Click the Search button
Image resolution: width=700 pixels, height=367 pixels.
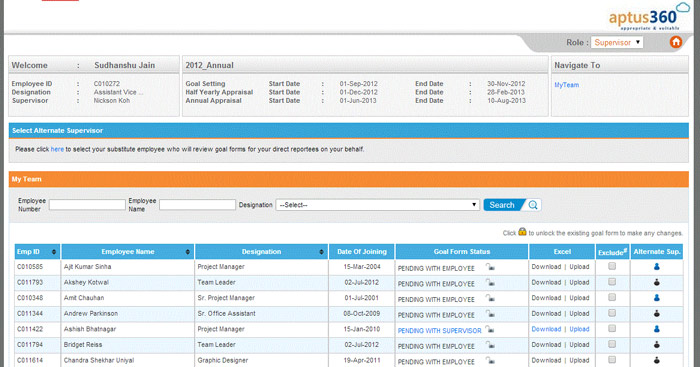tap(512, 205)
